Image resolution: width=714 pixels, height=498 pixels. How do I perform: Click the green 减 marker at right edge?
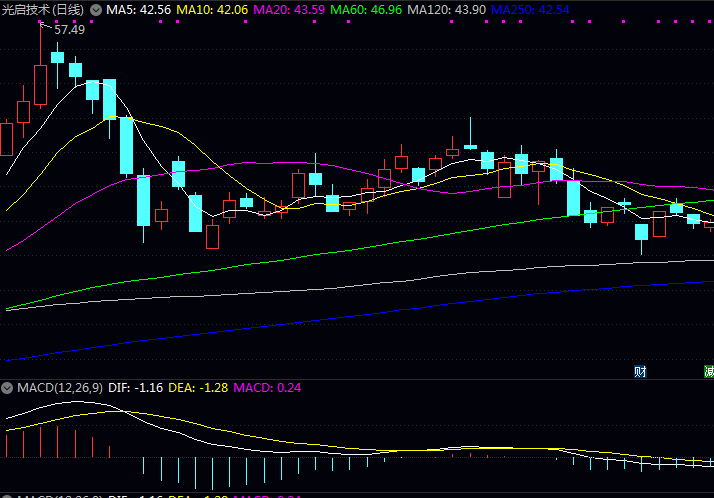pyautogui.click(x=708, y=371)
